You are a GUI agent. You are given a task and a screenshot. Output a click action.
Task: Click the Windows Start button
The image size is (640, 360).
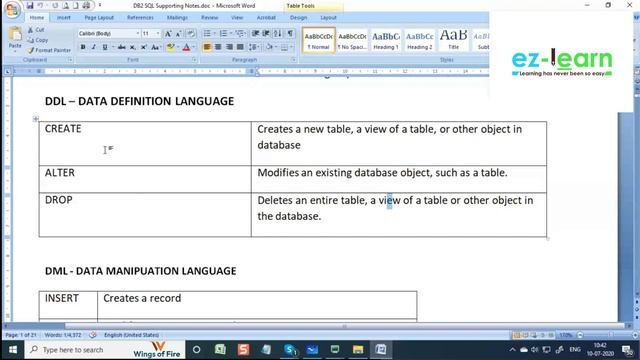click(13, 350)
